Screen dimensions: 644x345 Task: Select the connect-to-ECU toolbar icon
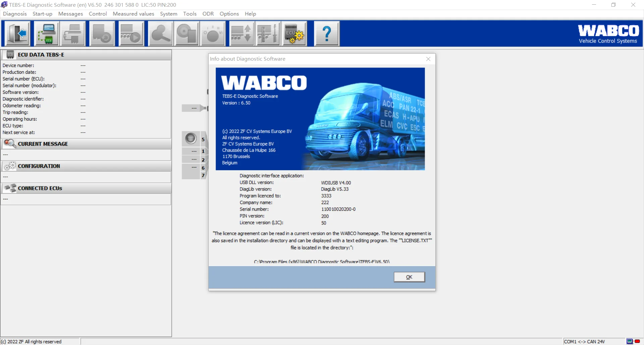pos(47,33)
